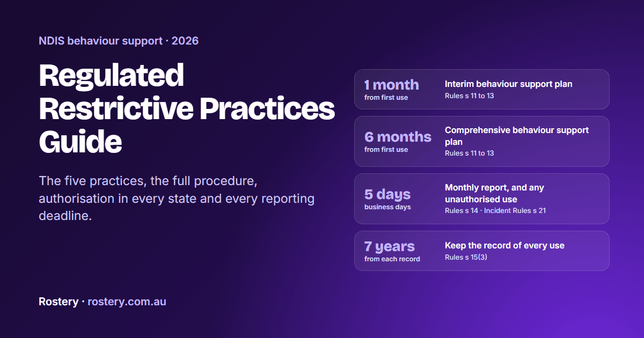Click the subtitle starting 'The five practices'

[177, 199]
